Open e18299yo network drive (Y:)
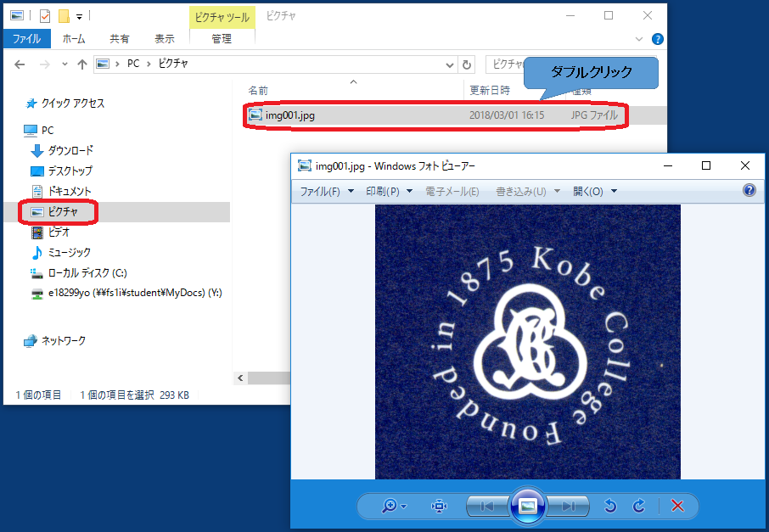The height and width of the screenshot is (532, 769). tap(126, 294)
